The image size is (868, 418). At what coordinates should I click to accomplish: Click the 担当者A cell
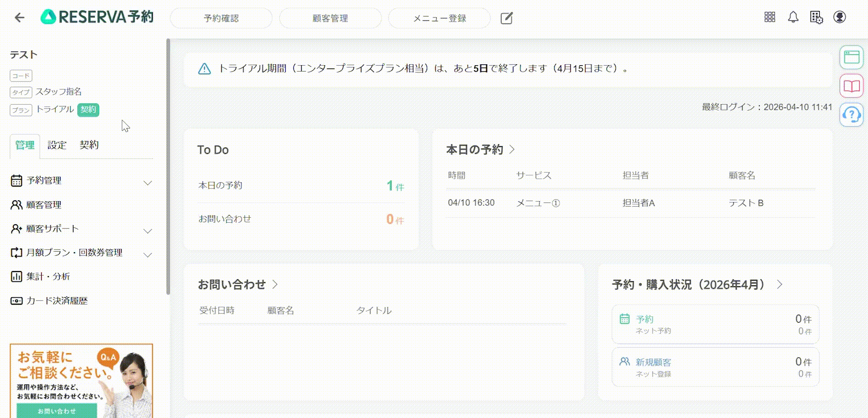tap(639, 203)
